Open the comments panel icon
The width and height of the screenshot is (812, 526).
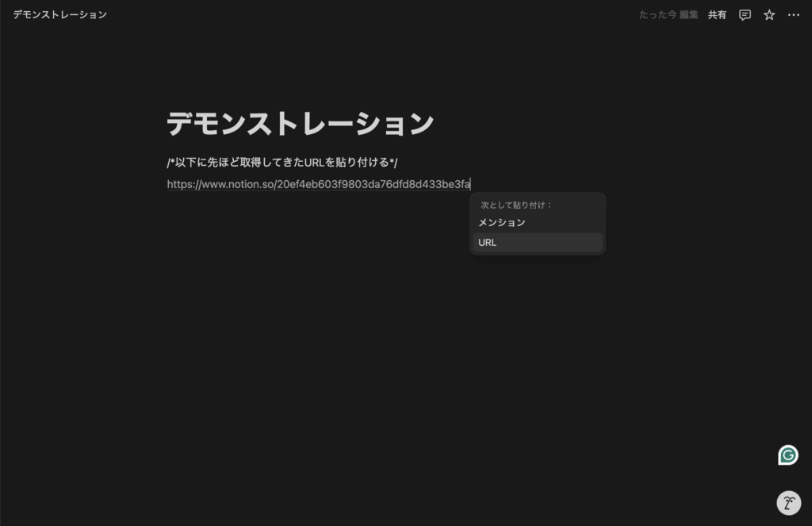[745, 15]
